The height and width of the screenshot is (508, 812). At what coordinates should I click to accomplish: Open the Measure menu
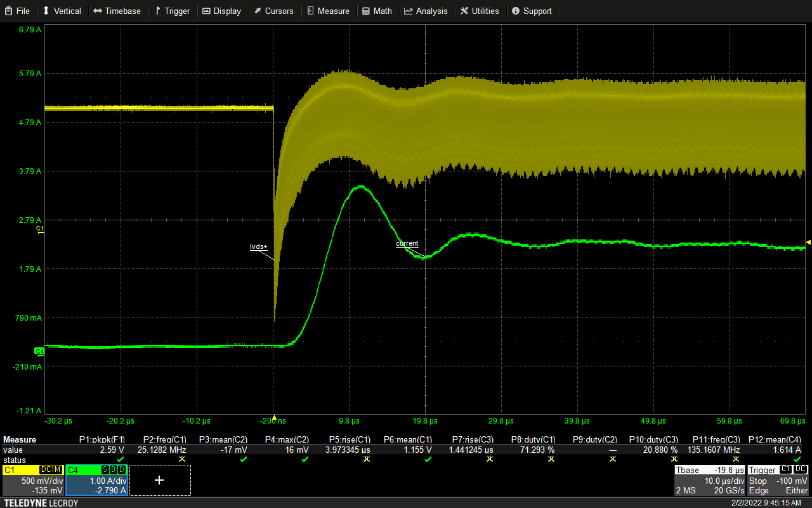(328, 11)
